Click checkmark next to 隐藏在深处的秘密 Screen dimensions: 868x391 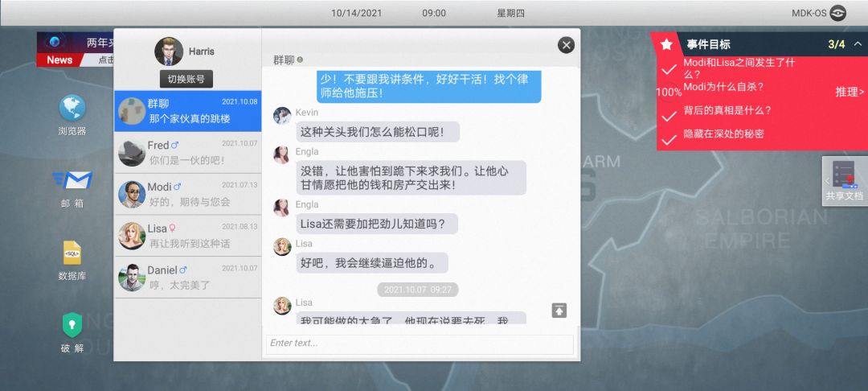(x=669, y=140)
